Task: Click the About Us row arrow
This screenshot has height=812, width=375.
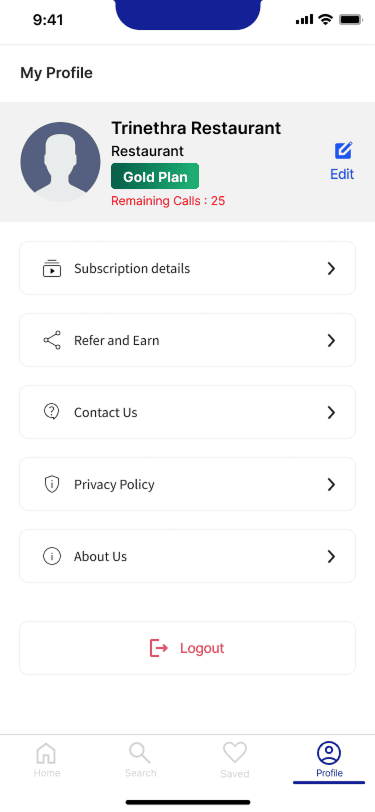Action: pyautogui.click(x=331, y=556)
